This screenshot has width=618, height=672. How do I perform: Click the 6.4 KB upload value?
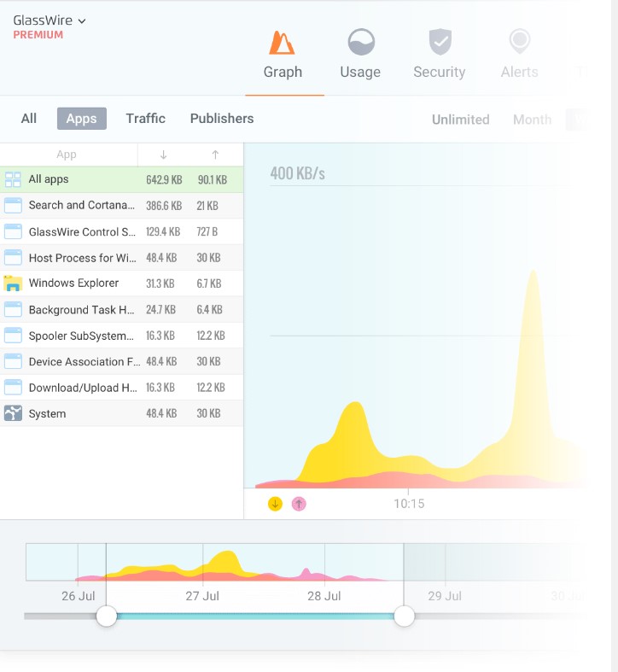(x=210, y=309)
